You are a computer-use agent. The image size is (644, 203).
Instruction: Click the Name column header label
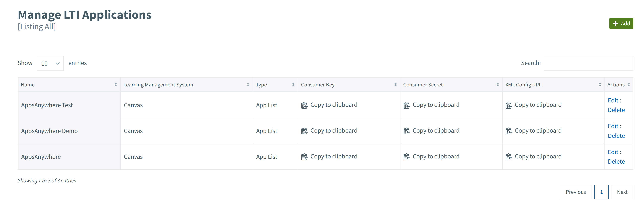pyautogui.click(x=28, y=85)
